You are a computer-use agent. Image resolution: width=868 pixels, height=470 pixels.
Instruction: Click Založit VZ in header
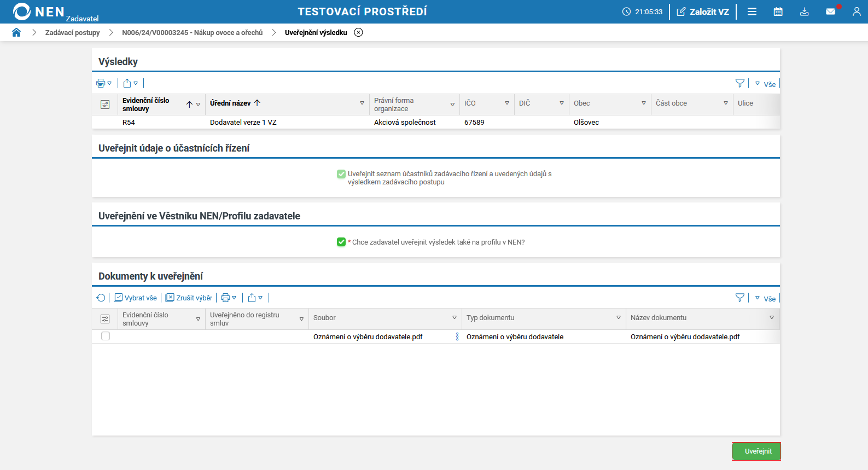(x=703, y=11)
